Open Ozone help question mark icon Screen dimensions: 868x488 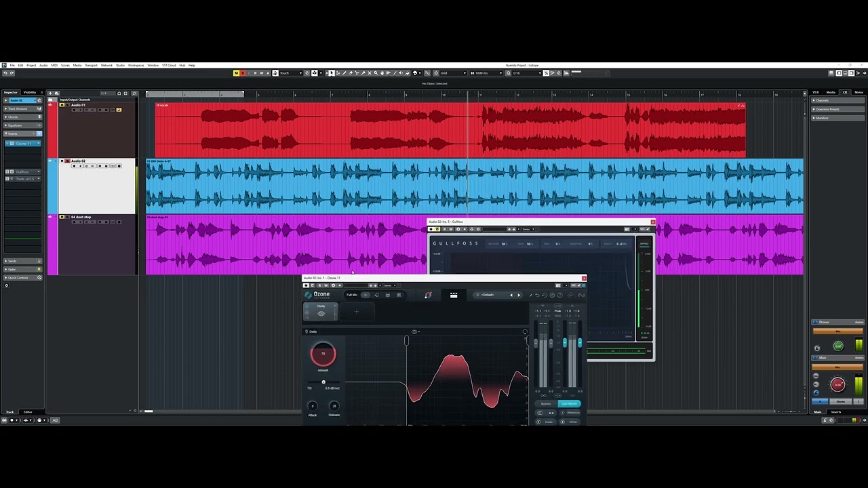click(560, 296)
